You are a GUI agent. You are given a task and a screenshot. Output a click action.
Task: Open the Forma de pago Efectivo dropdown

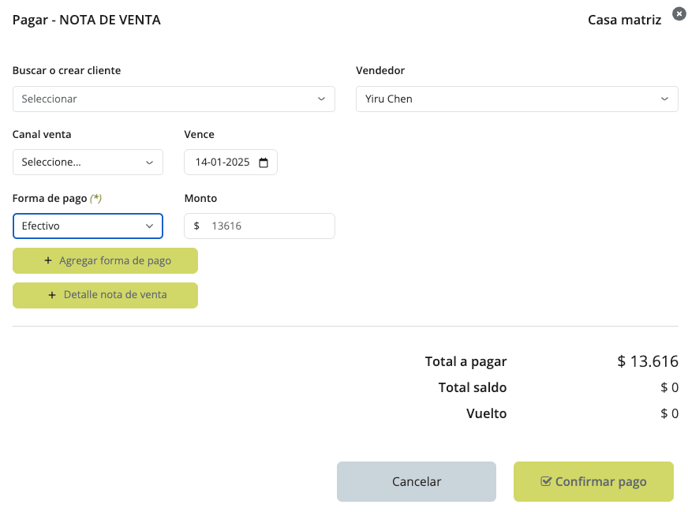coord(88,226)
